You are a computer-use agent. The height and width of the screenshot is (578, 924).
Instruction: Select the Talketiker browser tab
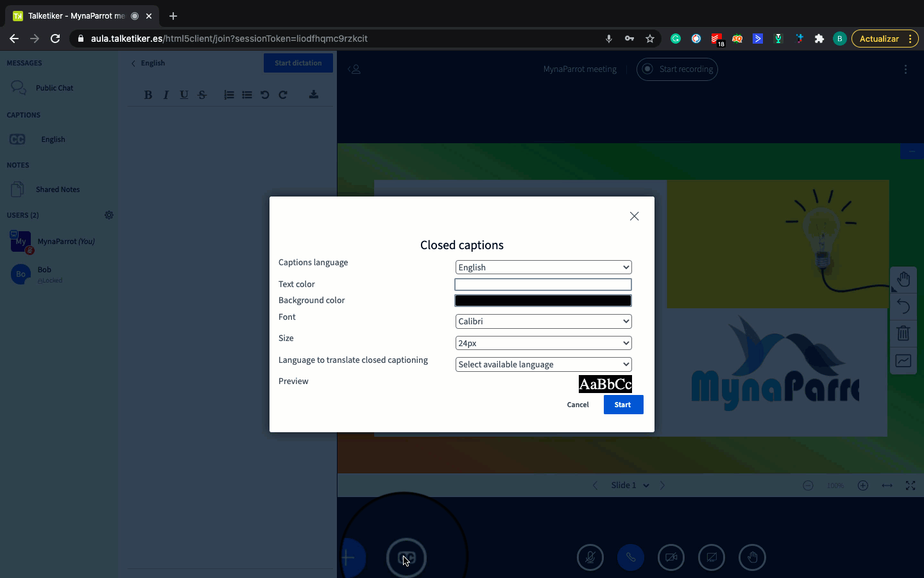[x=82, y=16]
